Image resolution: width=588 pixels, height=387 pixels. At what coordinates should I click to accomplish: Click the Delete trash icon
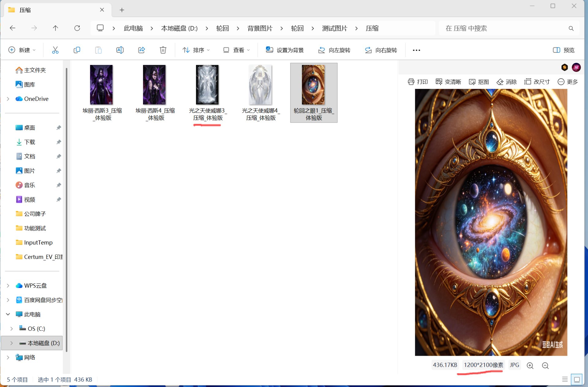click(x=163, y=50)
